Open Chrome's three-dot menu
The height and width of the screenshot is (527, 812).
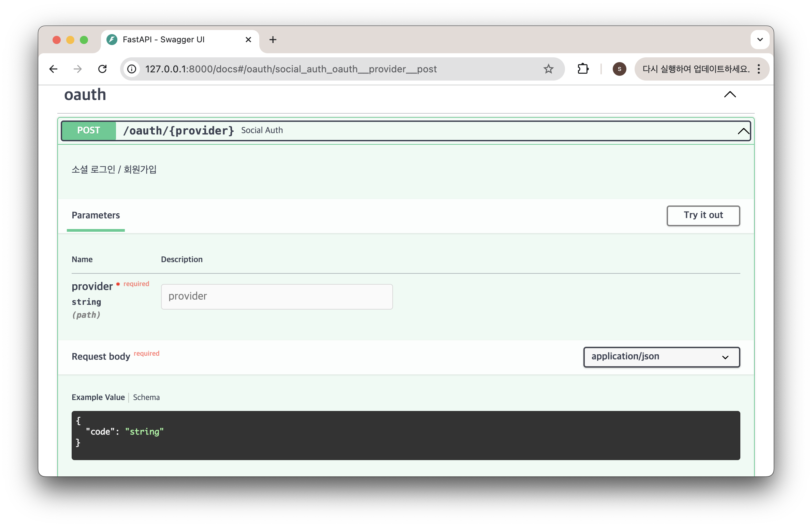coord(759,69)
